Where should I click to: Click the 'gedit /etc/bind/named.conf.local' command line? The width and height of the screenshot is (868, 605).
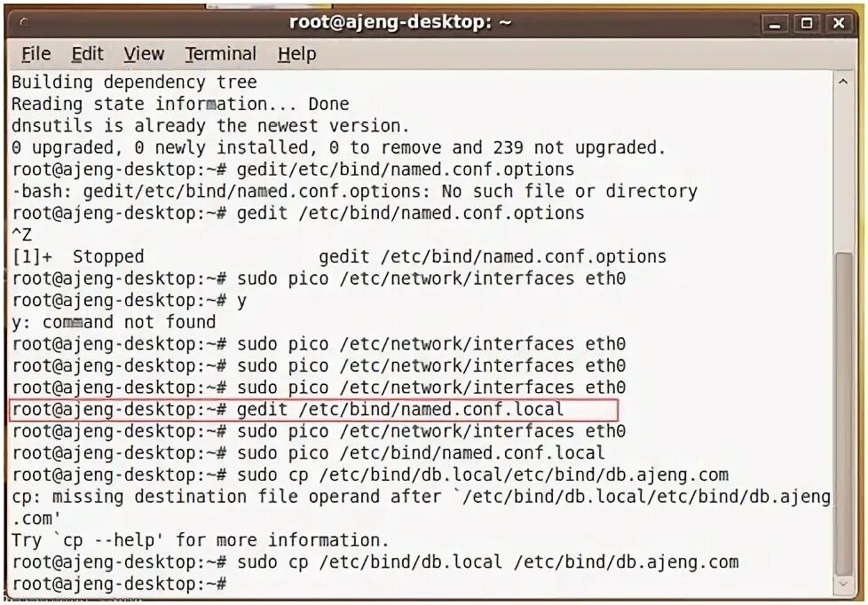[x=288, y=410]
